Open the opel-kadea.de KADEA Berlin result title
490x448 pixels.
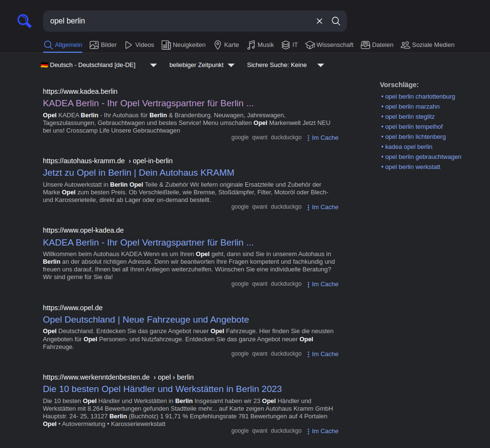click(x=148, y=243)
